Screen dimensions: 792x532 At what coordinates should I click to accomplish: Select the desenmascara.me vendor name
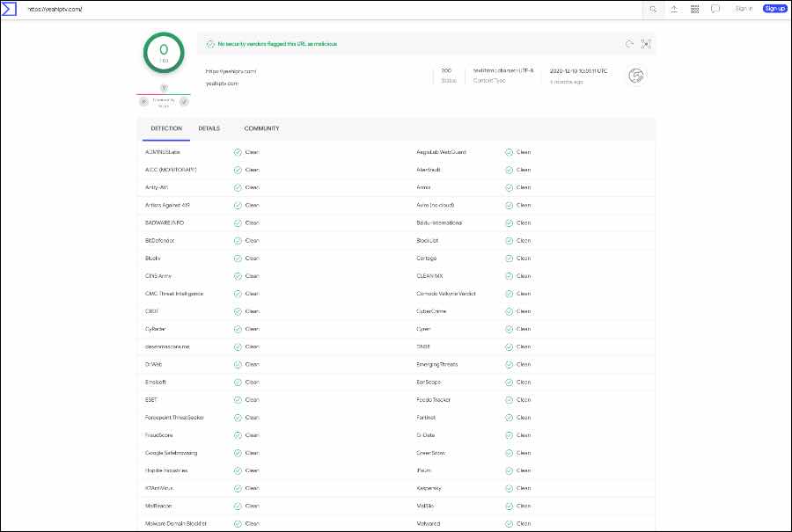coord(167,346)
